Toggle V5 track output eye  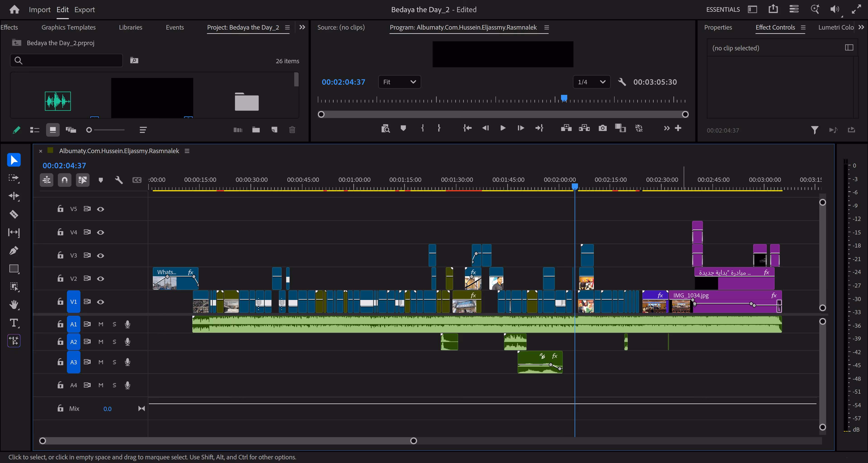100,209
